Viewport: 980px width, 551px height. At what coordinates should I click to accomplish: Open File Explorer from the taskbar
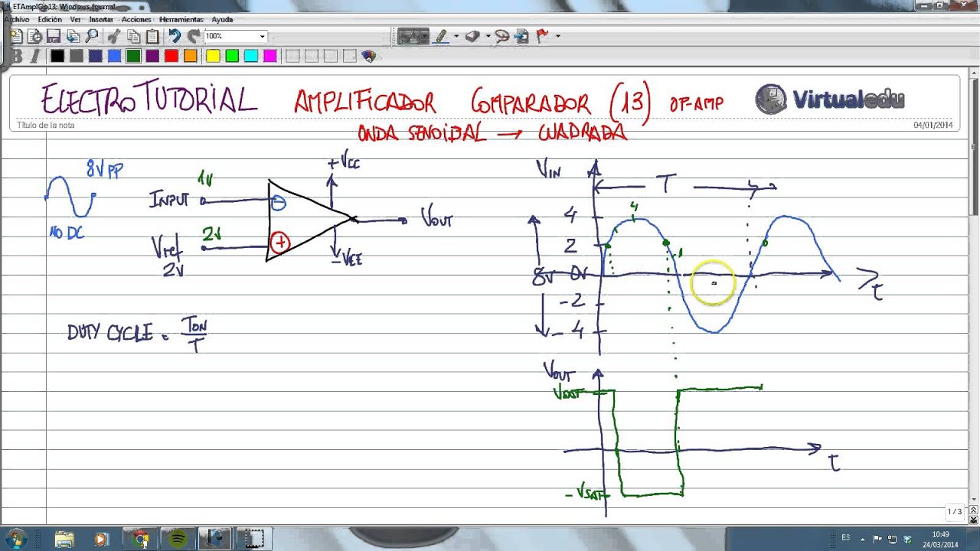click(x=64, y=539)
